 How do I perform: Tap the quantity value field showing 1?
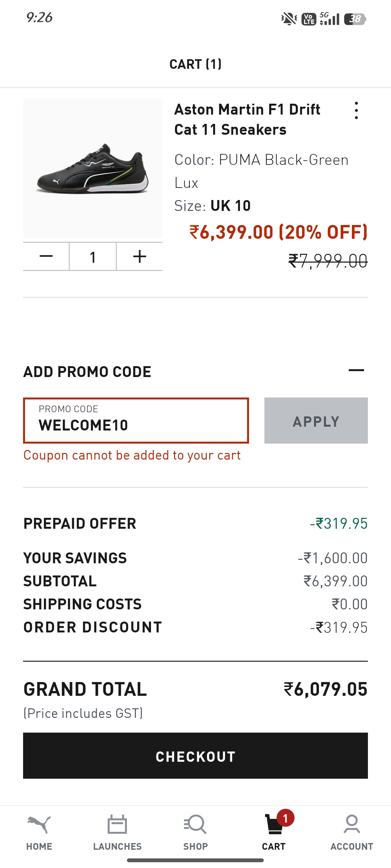(x=93, y=256)
